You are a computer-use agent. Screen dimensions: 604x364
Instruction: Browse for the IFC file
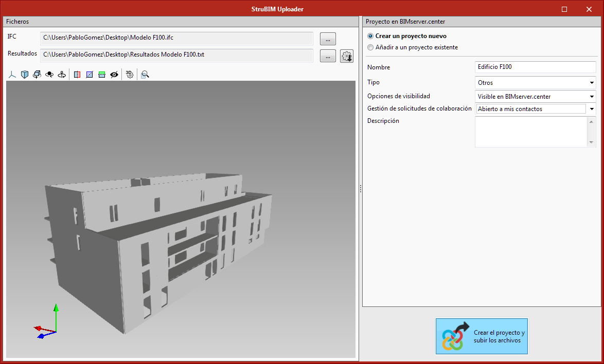pos(328,39)
